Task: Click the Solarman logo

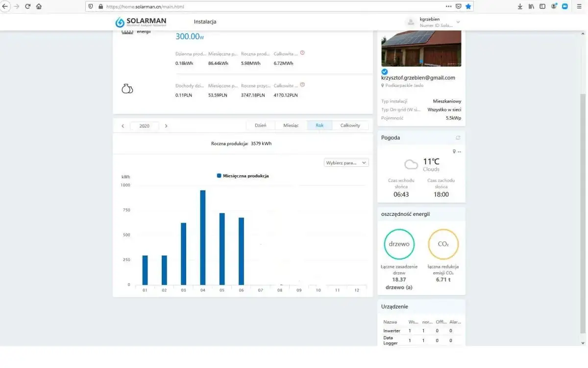Action: [x=141, y=22]
